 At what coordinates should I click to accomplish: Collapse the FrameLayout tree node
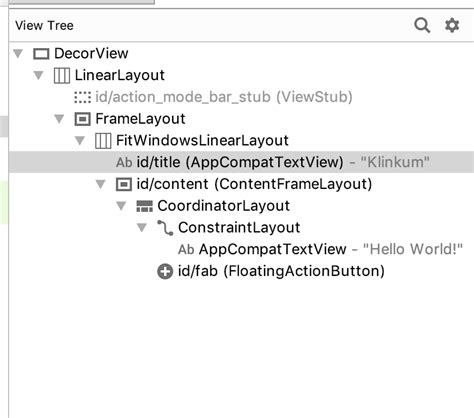pyautogui.click(x=59, y=119)
